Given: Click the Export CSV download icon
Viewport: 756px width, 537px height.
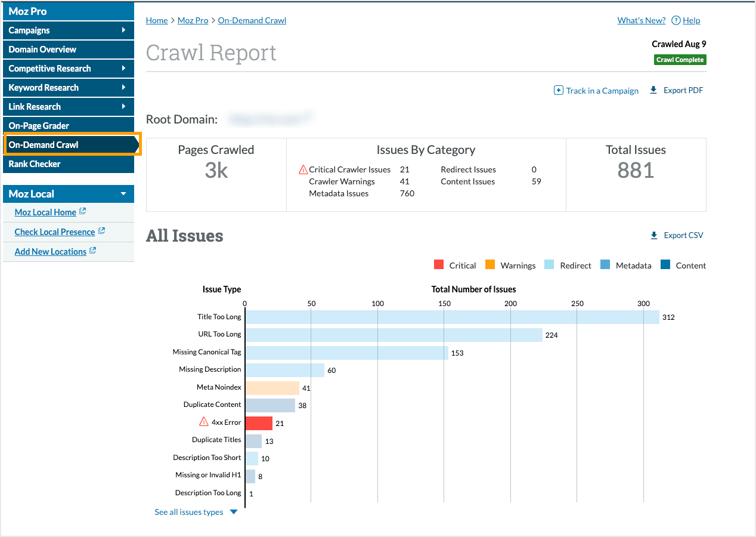Looking at the screenshot, I should point(654,235).
